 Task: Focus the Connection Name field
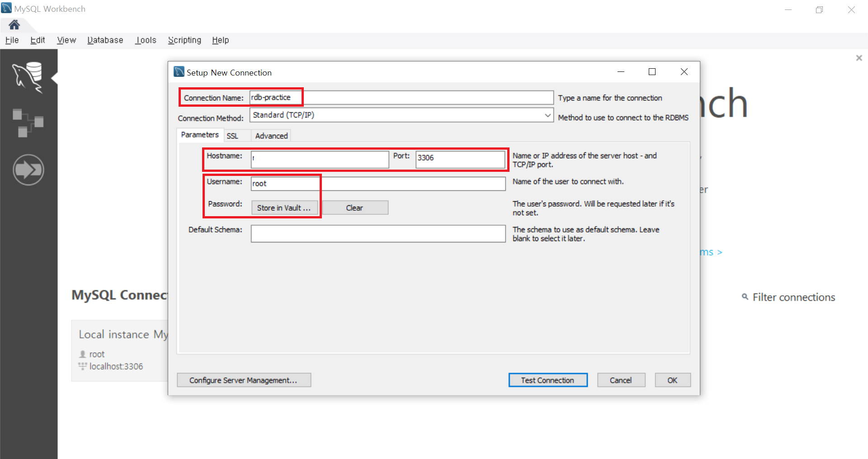coord(401,98)
